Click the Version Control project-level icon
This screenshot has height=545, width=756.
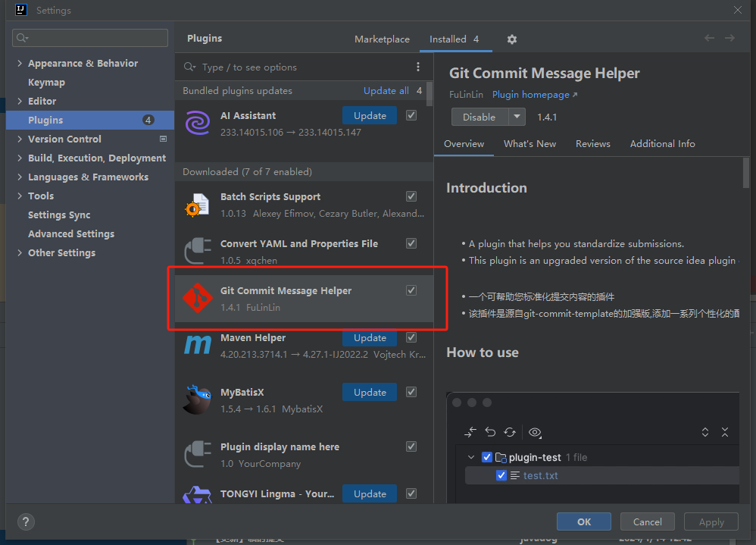click(164, 139)
